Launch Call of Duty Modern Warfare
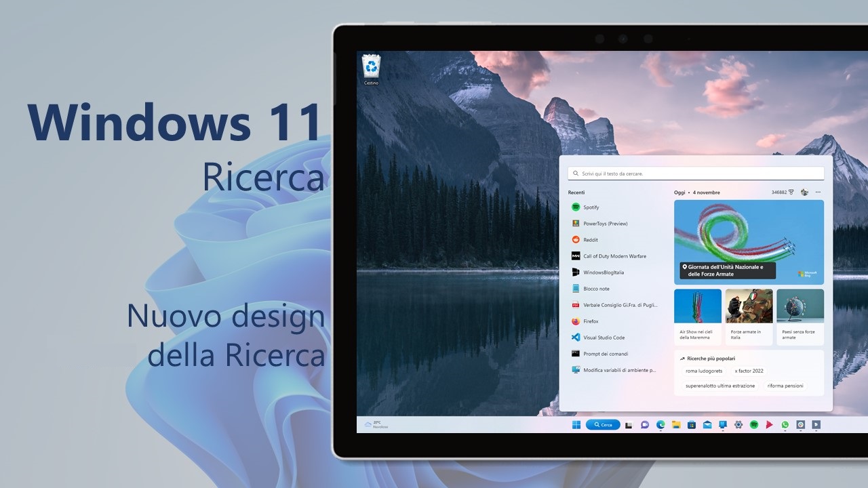The width and height of the screenshot is (868, 488). pos(613,256)
